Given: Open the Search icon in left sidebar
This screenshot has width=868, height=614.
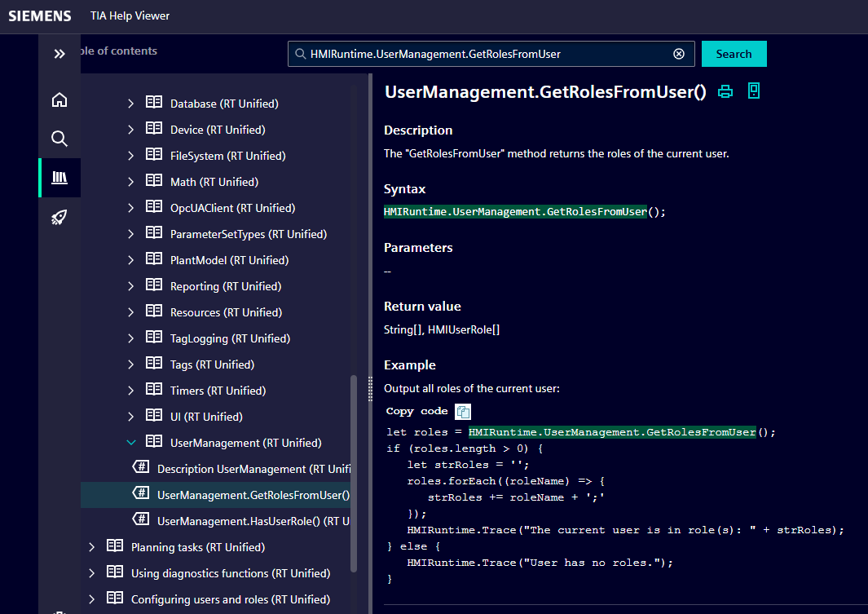Looking at the screenshot, I should [59, 139].
